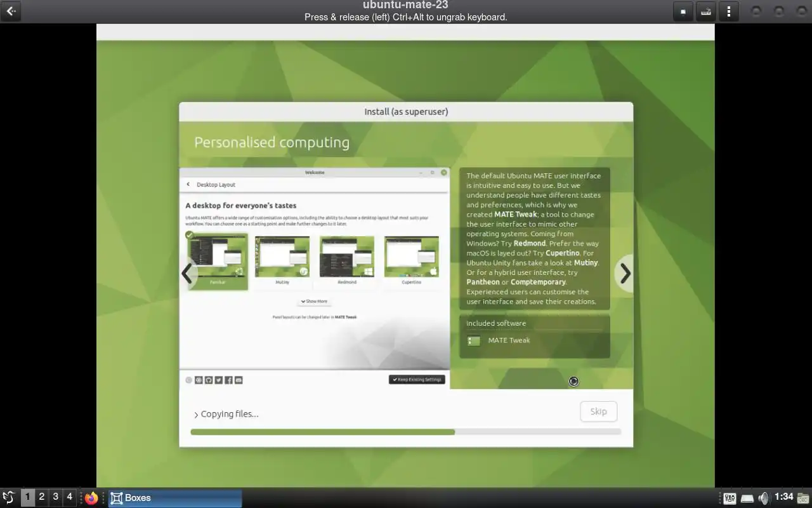Image resolution: width=812 pixels, height=508 pixels.
Task: Click the Redmond layout thumbnail
Action: (x=347, y=257)
